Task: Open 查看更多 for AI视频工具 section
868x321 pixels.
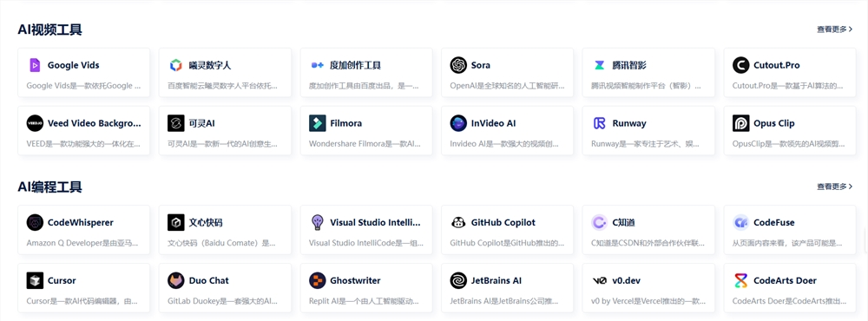Action: click(834, 29)
